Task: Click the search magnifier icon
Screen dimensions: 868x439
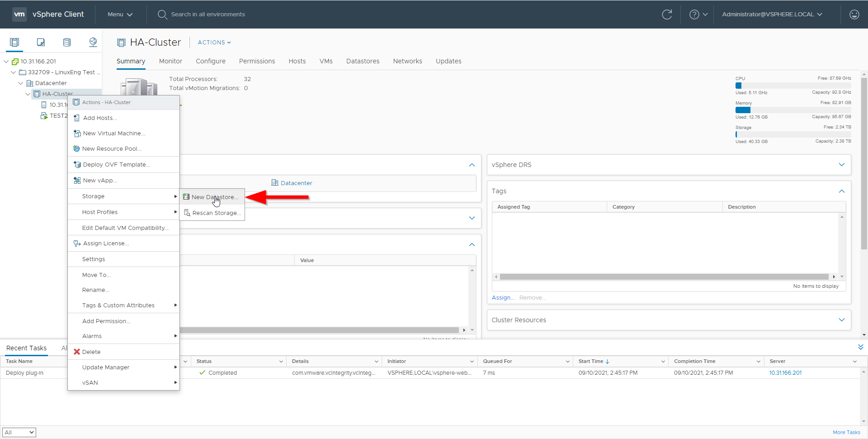Action: tap(162, 14)
